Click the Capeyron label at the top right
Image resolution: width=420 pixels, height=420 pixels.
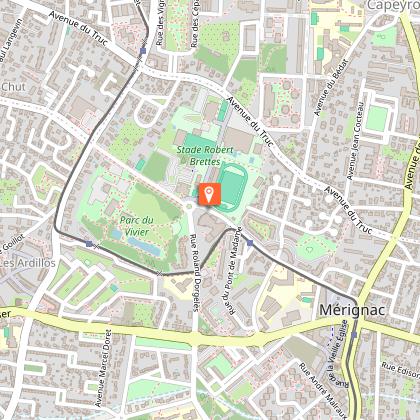393,6
